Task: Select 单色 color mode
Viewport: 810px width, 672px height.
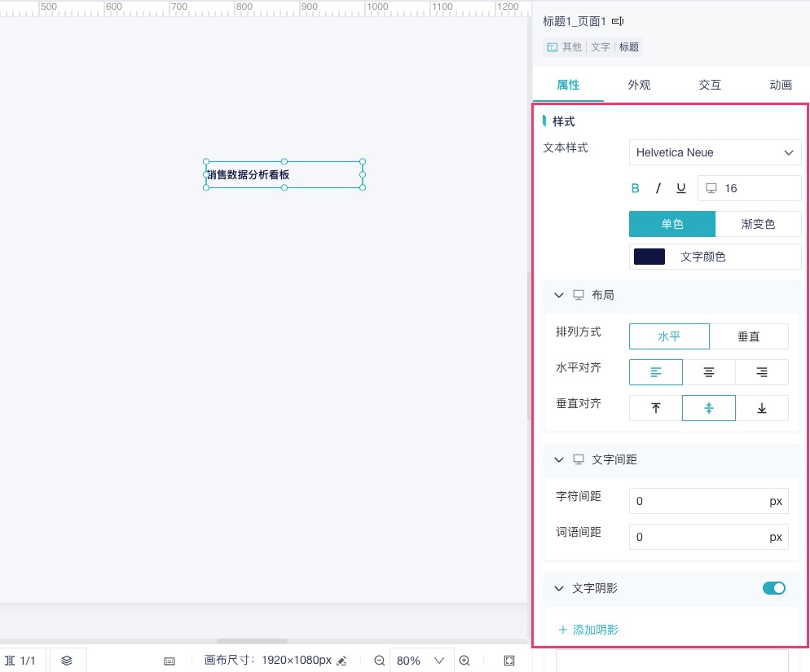Action: coord(672,224)
